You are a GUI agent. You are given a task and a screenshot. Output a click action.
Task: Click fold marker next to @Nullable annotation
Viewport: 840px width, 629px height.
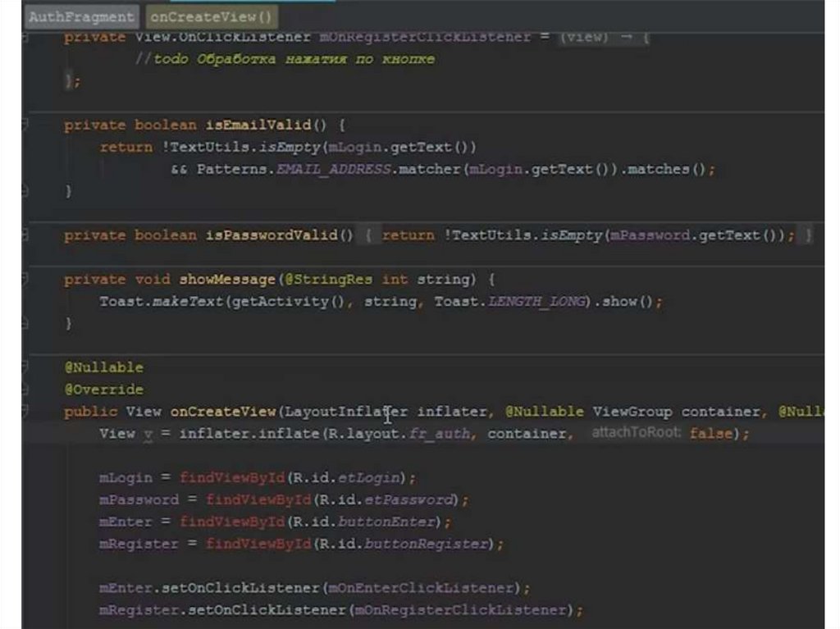click(25, 367)
